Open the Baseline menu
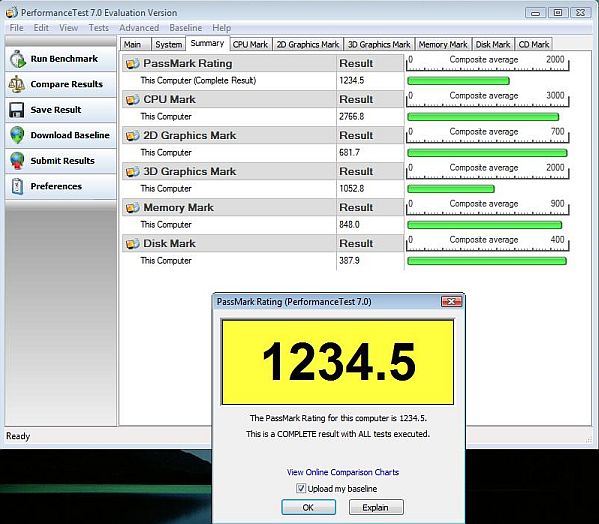599x524 pixels. 186,28
